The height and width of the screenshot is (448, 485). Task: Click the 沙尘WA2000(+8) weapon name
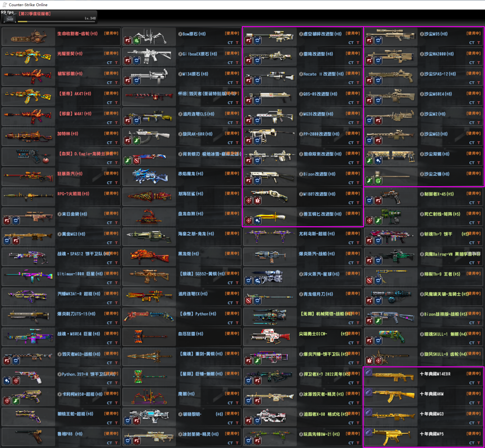(439, 54)
